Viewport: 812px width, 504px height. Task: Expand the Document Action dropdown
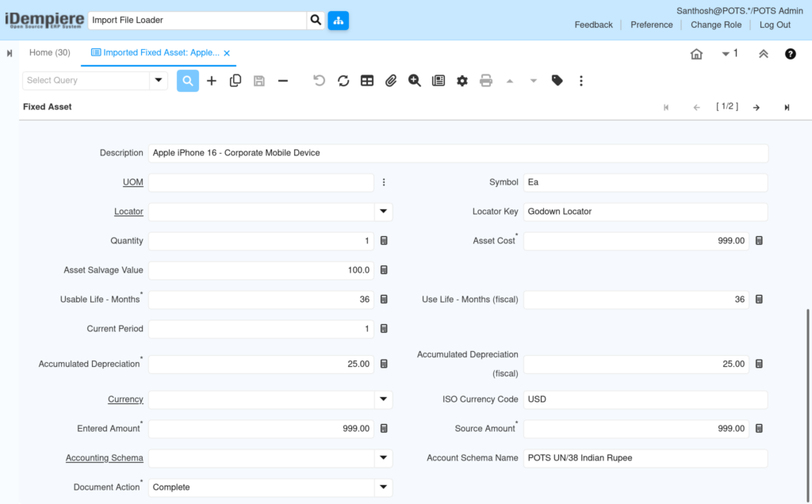tap(383, 487)
